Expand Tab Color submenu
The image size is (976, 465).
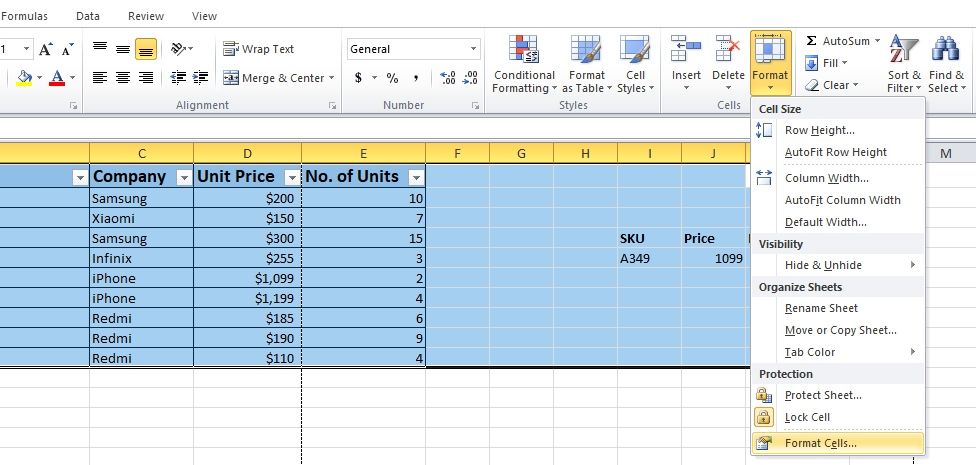(838, 352)
